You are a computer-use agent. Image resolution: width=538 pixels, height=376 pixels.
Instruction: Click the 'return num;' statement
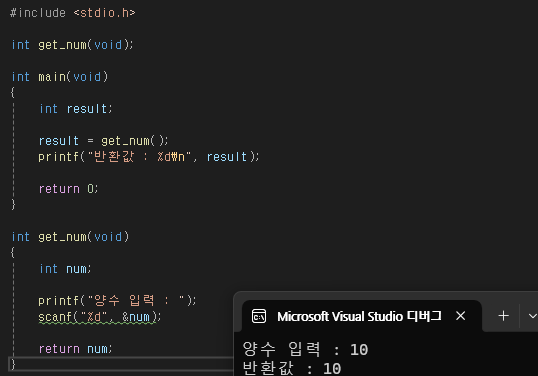click(75, 349)
